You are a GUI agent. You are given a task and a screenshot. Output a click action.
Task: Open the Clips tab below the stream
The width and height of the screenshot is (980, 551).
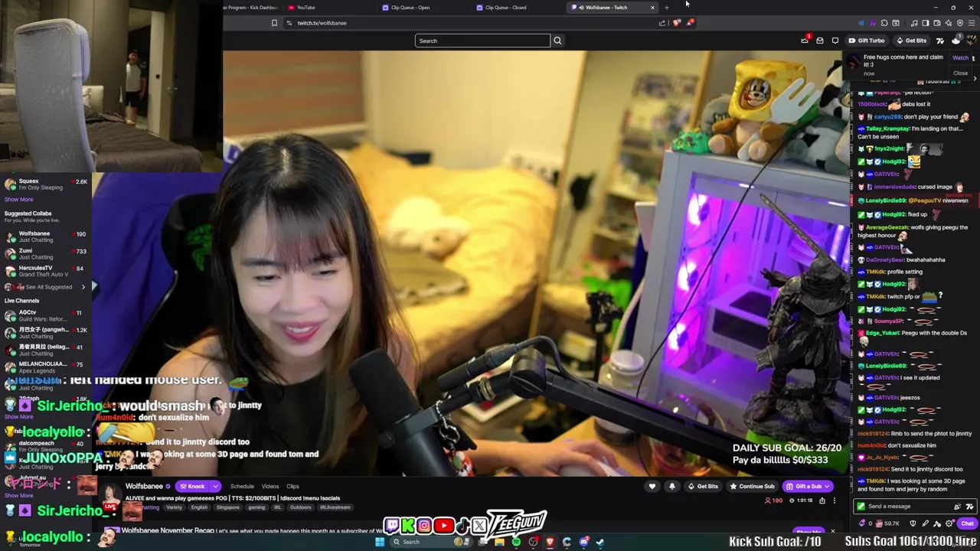click(292, 487)
